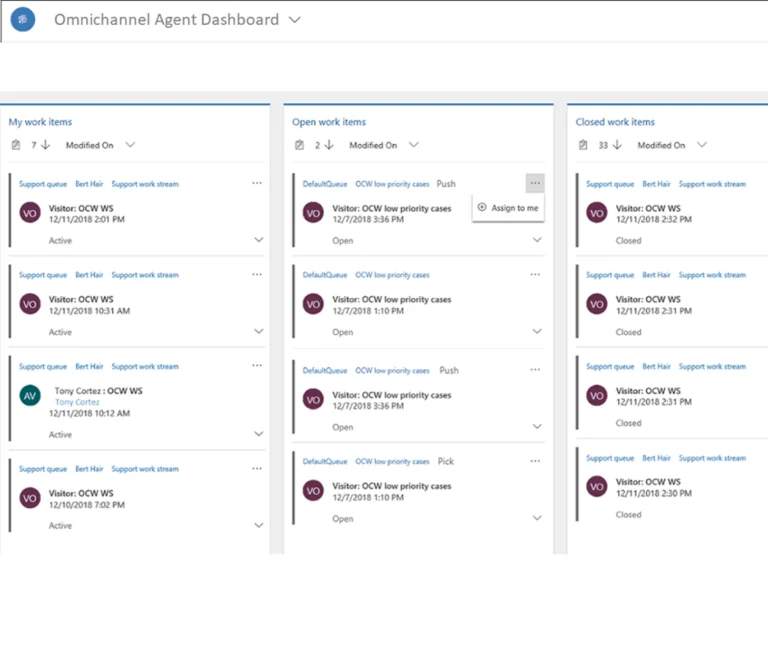
Task: Click Closed status of 12/11/2018 2:30 PM item
Action: point(628,515)
